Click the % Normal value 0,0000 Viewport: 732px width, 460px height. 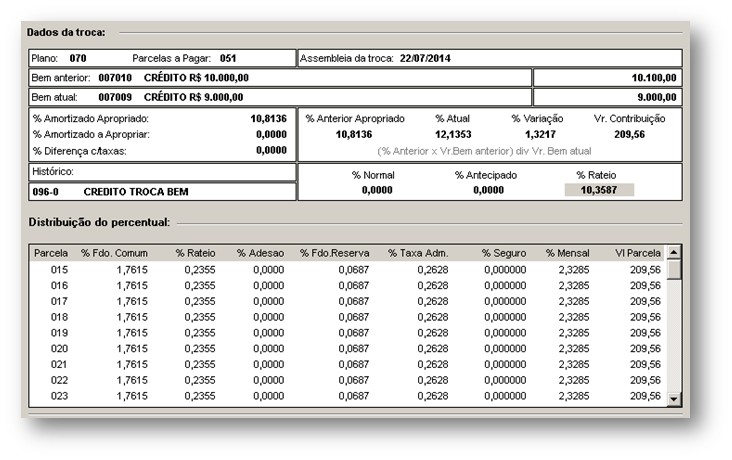(377, 190)
